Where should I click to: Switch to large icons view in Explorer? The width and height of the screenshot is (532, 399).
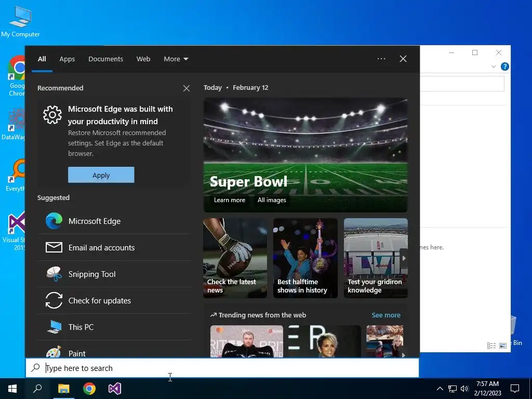point(503,345)
